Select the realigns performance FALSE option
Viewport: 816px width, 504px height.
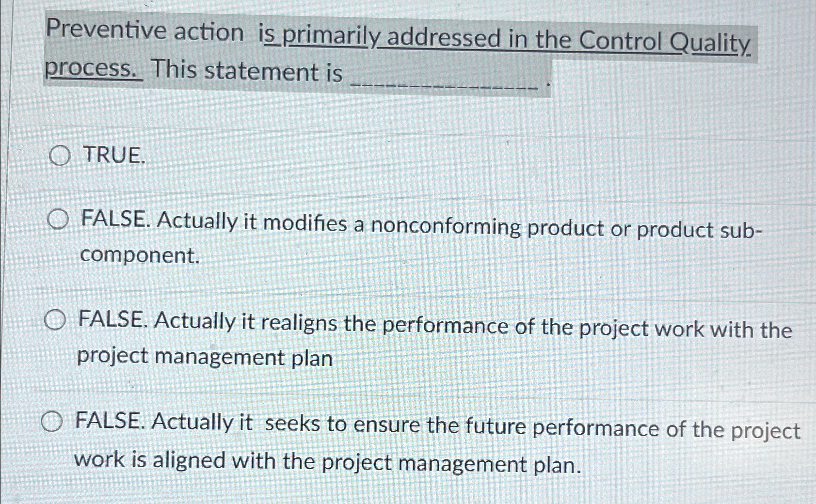coord(55,320)
